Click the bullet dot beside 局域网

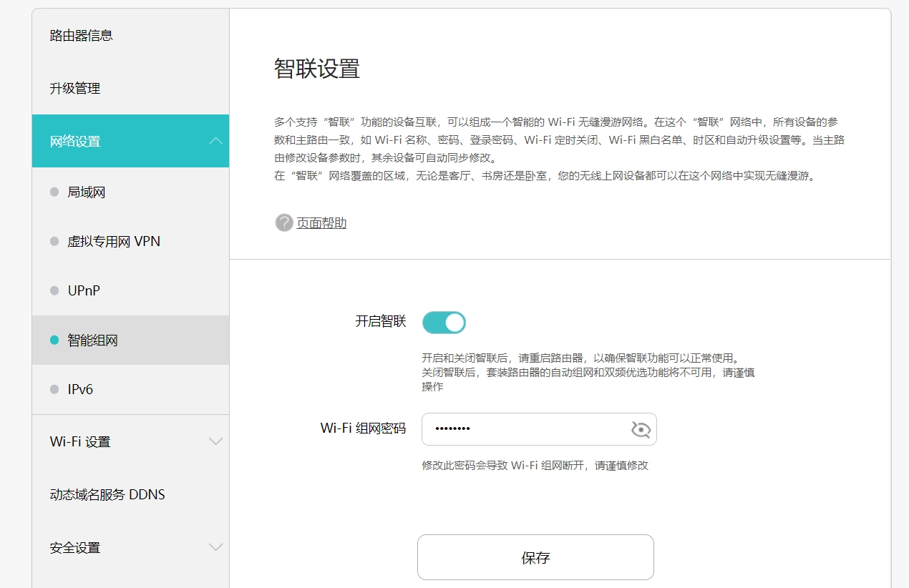(x=54, y=192)
